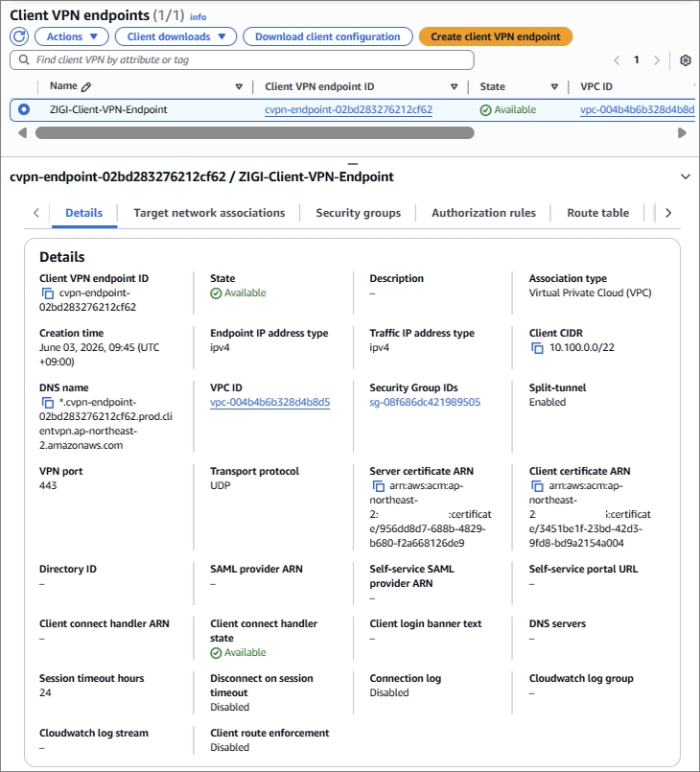700x772 pixels.
Task: Click the horizontal table scrollbar
Action: pos(254,133)
